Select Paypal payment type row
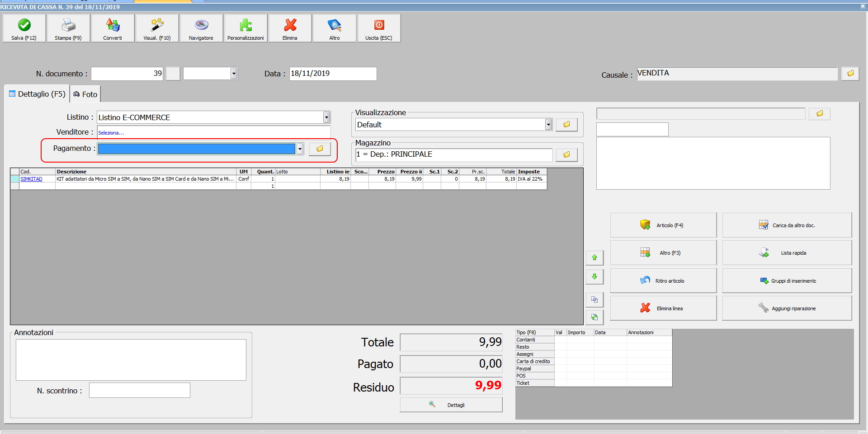This screenshot has width=868, height=434. click(535, 369)
